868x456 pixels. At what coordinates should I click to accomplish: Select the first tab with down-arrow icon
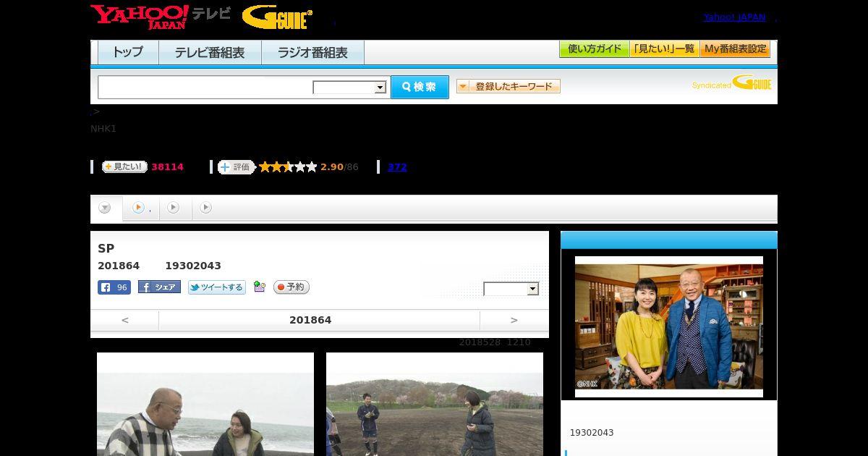tap(106, 208)
